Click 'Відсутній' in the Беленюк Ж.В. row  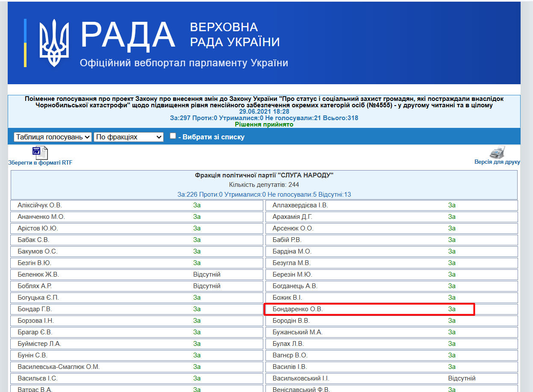click(207, 274)
